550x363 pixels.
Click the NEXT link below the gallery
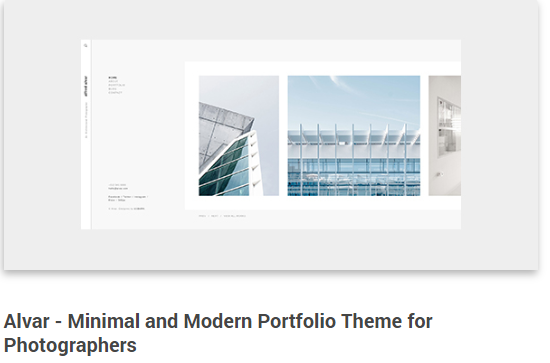point(214,216)
